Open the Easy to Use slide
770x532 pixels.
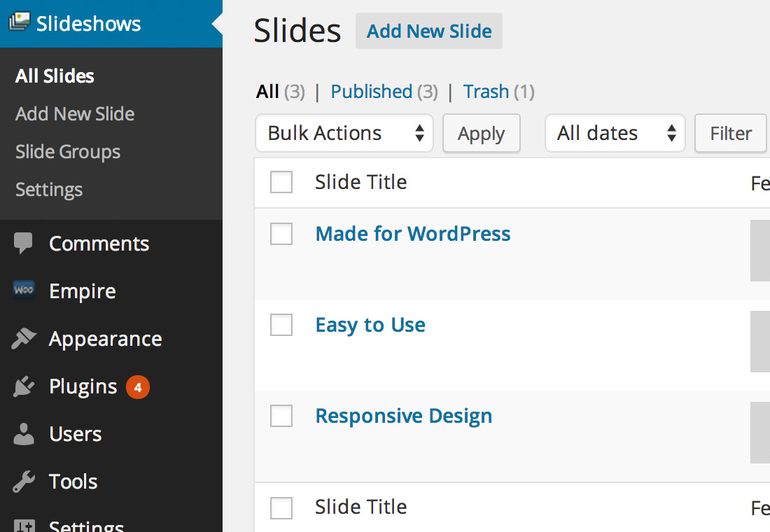pos(370,325)
